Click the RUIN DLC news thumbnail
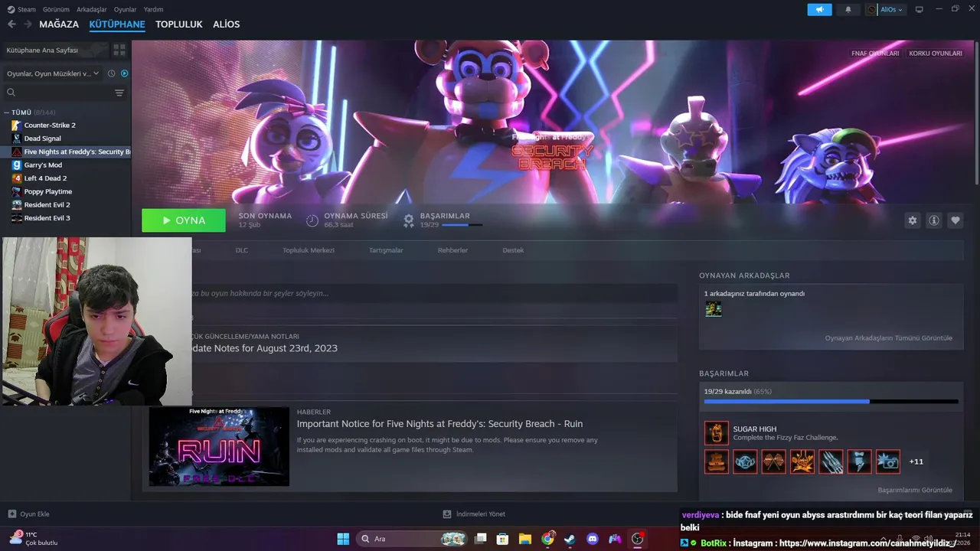 (x=219, y=446)
